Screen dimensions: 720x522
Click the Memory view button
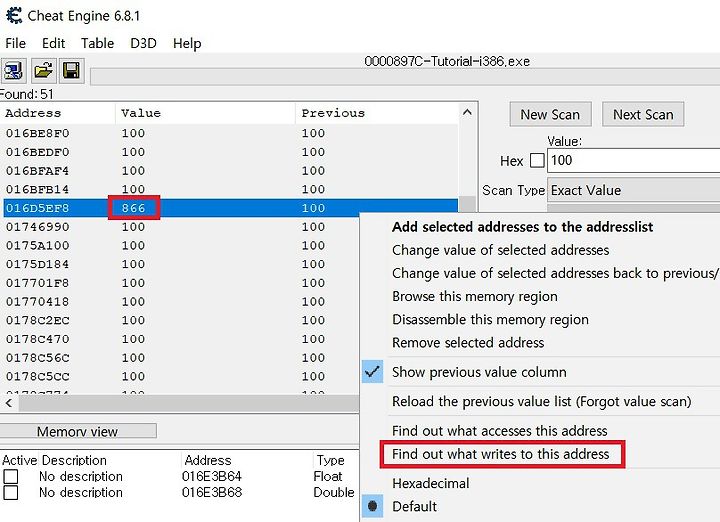[77, 431]
